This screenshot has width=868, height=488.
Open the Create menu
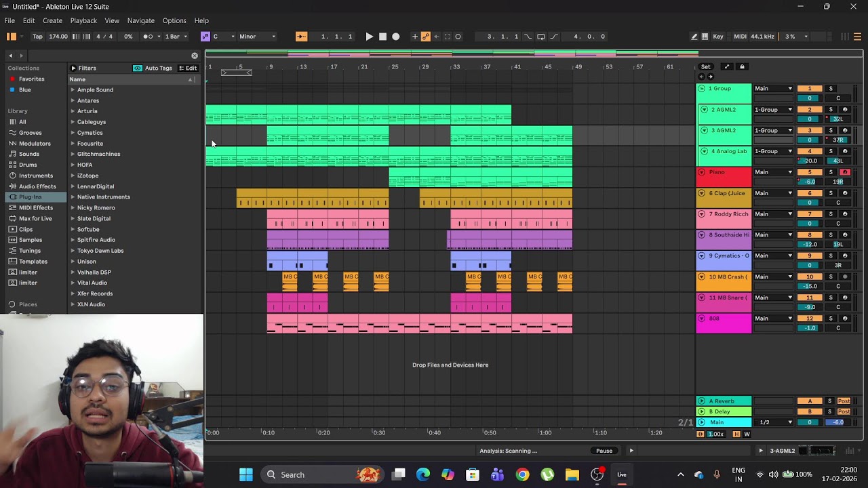point(52,20)
